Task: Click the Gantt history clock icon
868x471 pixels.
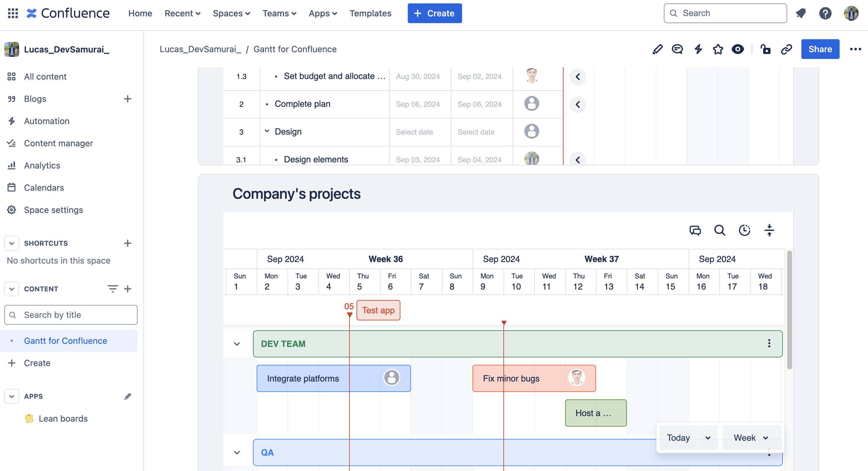Action: coord(744,230)
